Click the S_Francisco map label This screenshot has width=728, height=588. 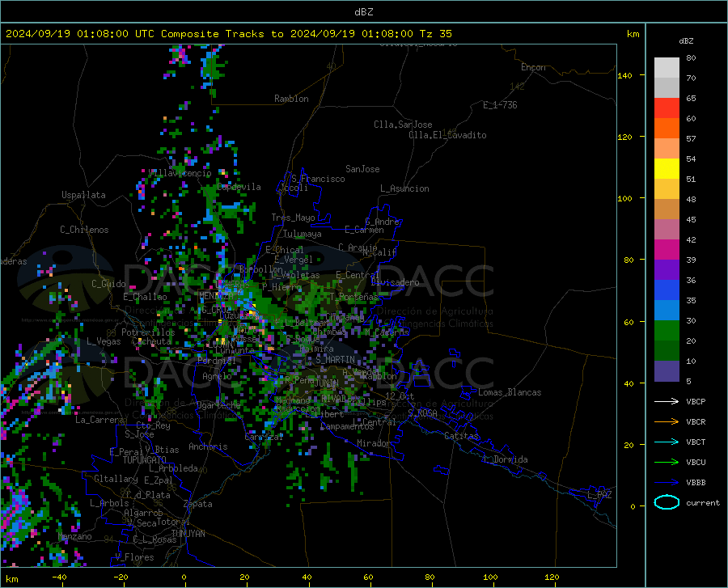[x=318, y=179]
